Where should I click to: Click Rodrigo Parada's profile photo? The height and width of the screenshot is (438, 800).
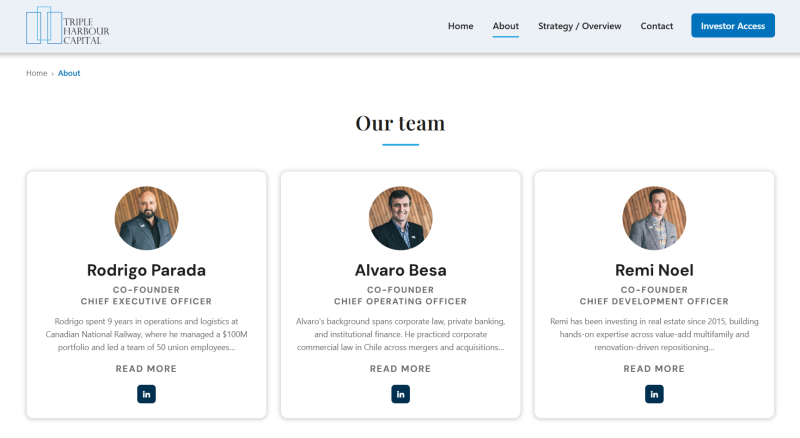(146, 218)
